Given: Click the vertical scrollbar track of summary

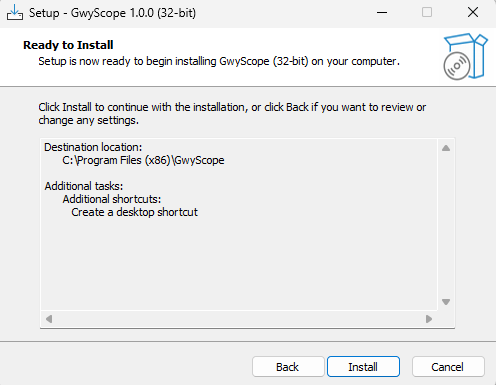Looking at the screenshot, I should tap(446, 225).
